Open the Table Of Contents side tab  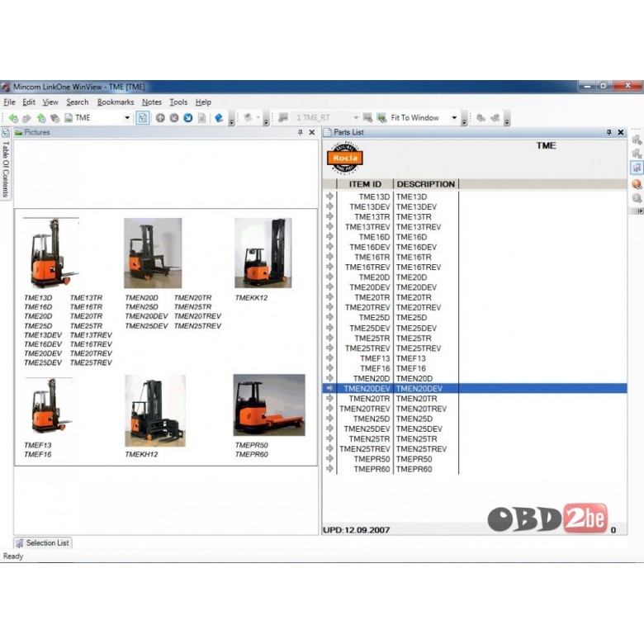[5, 163]
